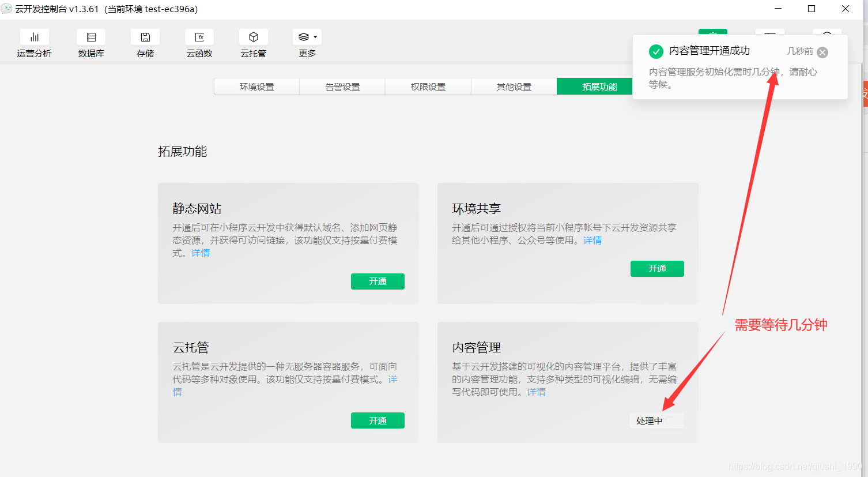Image resolution: width=868 pixels, height=477 pixels.
Task: Click the app logo in title bar
Action: 6,9
